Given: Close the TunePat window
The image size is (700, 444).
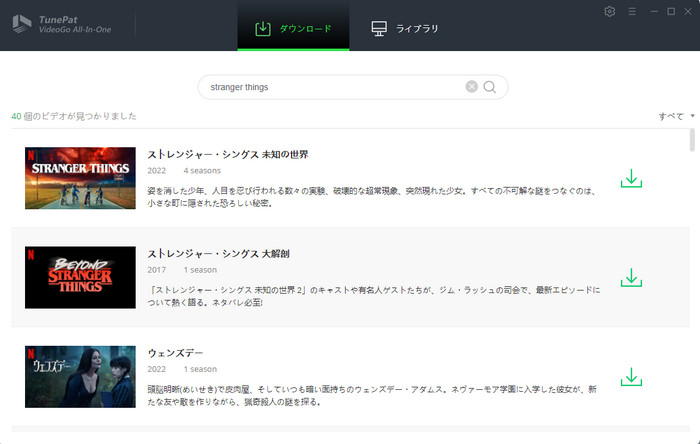Looking at the screenshot, I should [688, 11].
